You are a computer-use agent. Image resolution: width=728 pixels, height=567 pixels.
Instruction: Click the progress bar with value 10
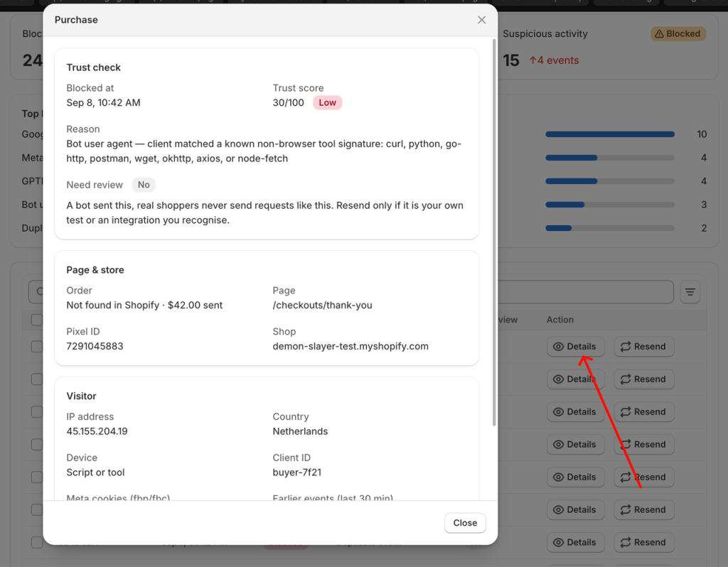click(610, 134)
